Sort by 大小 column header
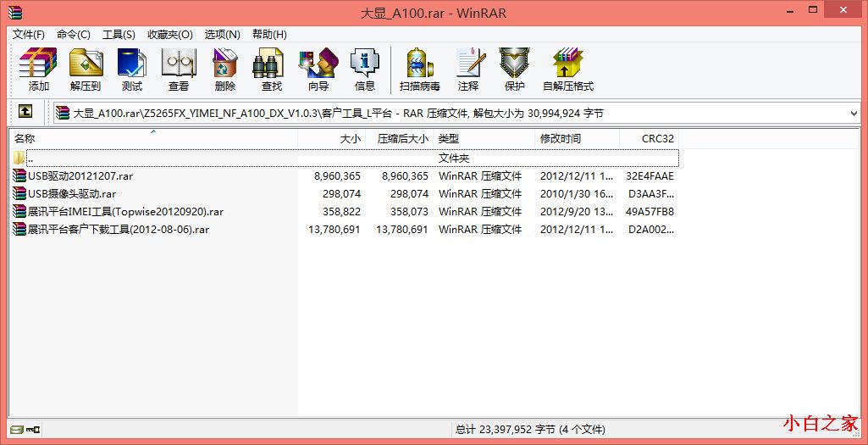The width and height of the screenshot is (868, 445). [332, 138]
